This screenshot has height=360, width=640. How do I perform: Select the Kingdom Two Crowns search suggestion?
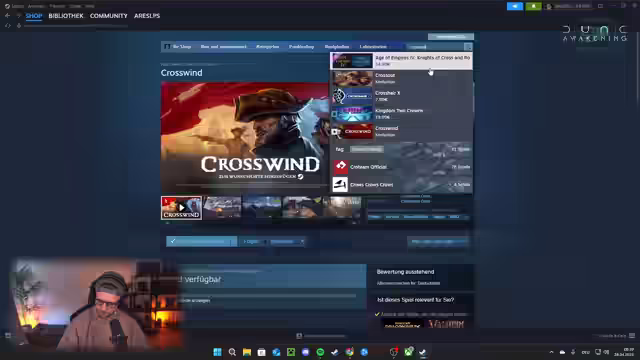tap(401, 113)
